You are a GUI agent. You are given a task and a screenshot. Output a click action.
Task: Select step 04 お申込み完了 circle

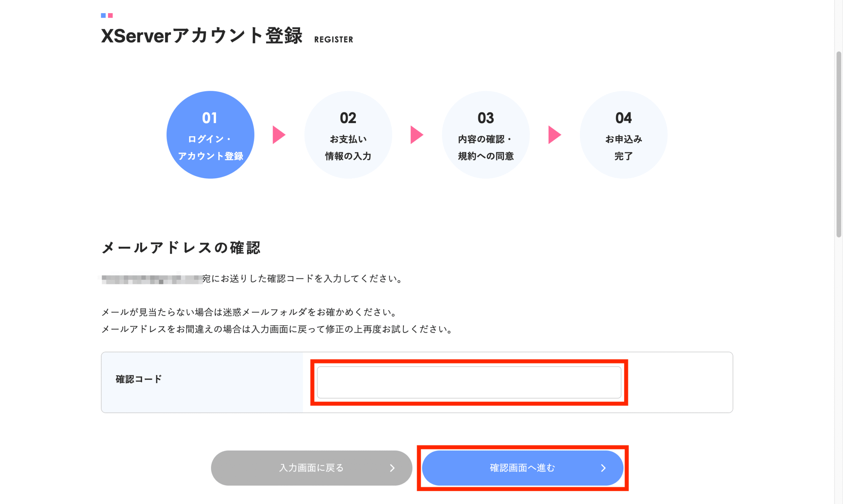click(623, 135)
